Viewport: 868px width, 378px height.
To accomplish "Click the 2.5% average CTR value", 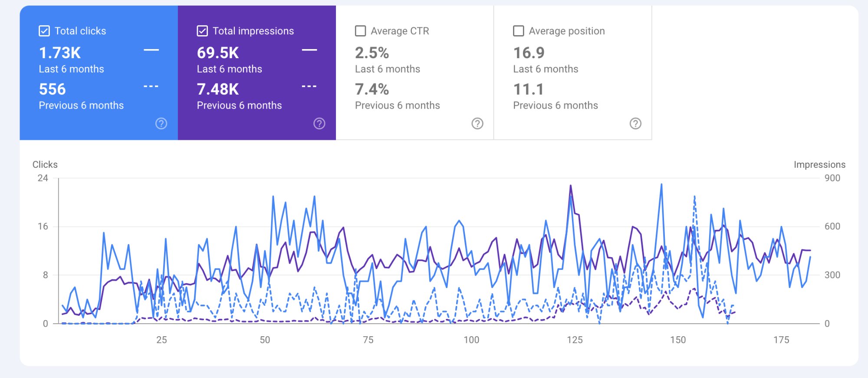I will pyautogui.click(x=372, y=53).
